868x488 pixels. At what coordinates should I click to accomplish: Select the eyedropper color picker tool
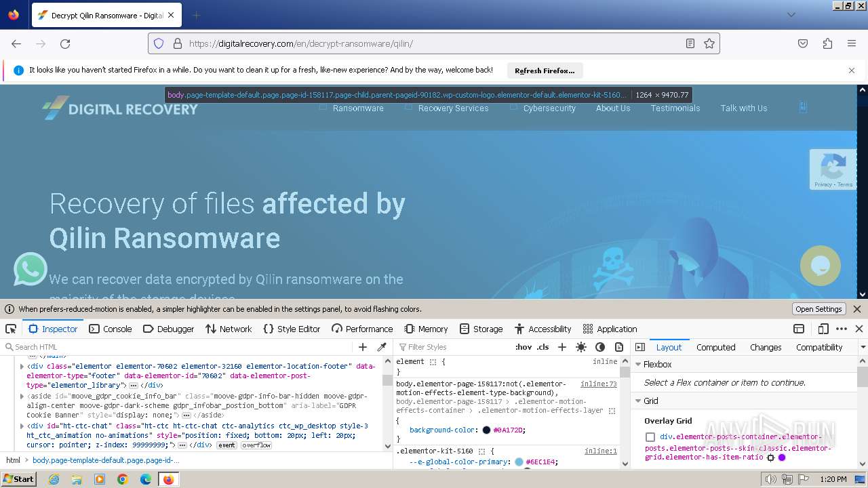382,347
